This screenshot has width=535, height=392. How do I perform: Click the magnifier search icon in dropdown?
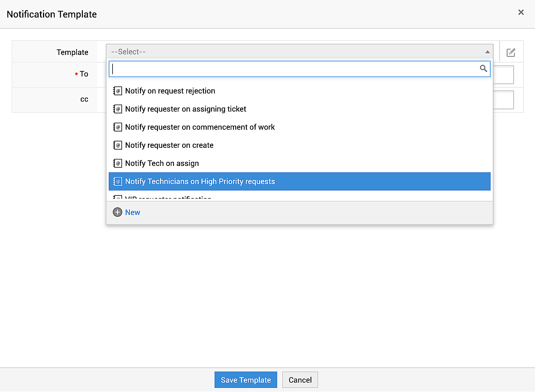click(483, 68)
